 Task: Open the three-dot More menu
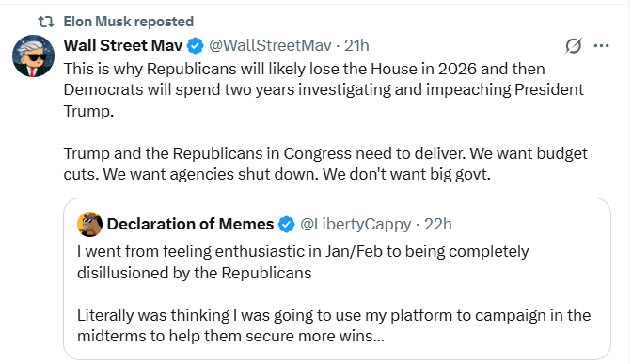[x=601, y=45]
